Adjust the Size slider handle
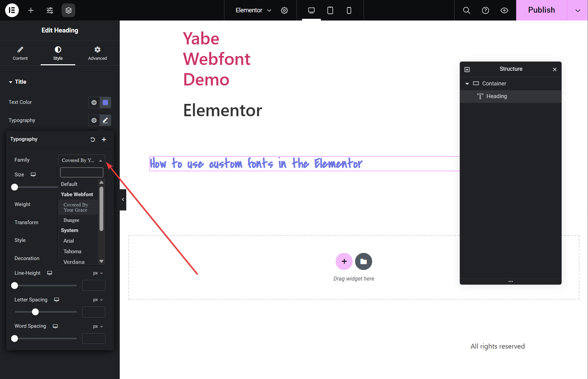Image resolution: width=588 pixels, height=379 pixels. point(14,187)
